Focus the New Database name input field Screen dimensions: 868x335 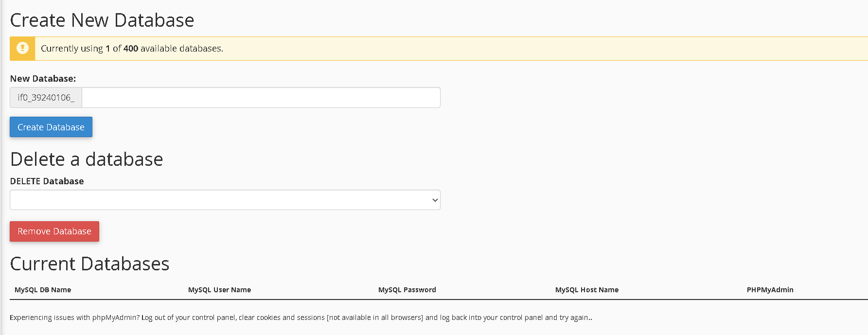pyautogui.click(x=261, y=97)
